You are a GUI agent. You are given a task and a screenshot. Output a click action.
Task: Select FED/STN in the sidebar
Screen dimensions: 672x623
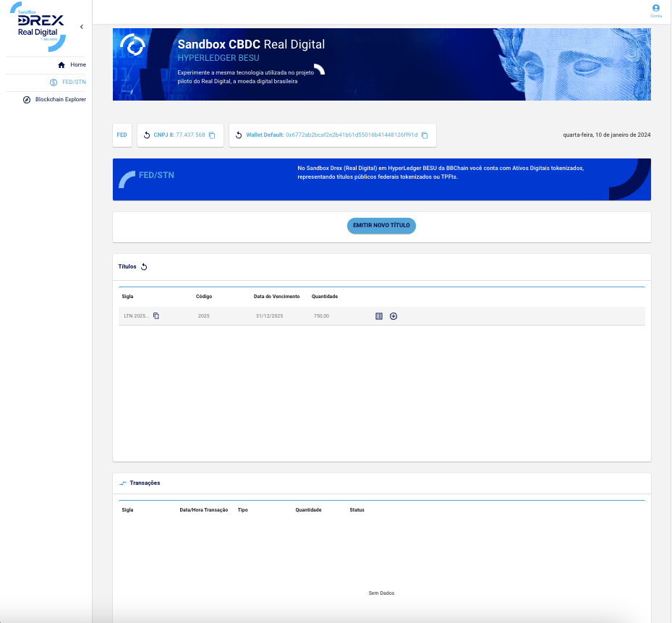pyautogui.click(x=68, y=82)
